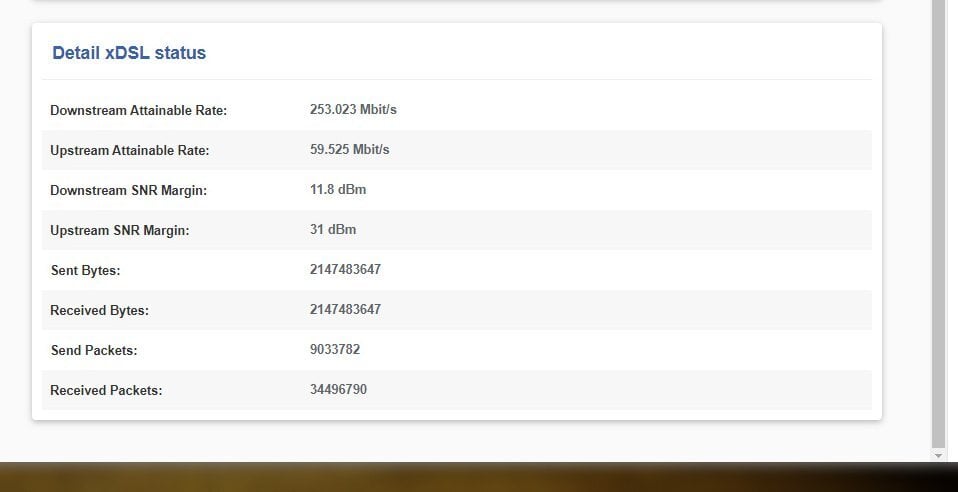Select the value '34496790'
The width and height of the screenshot is (958, 492).
(338, 389)
